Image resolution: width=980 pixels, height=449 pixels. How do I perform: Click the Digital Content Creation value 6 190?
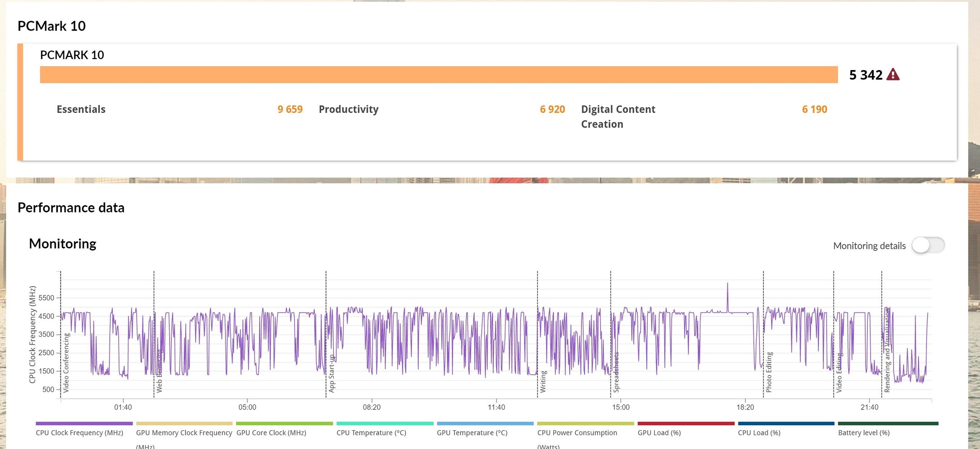(815, 109)
